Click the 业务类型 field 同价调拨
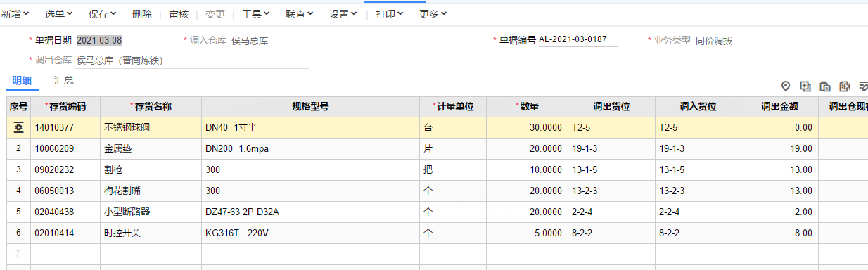 [734, 41]
